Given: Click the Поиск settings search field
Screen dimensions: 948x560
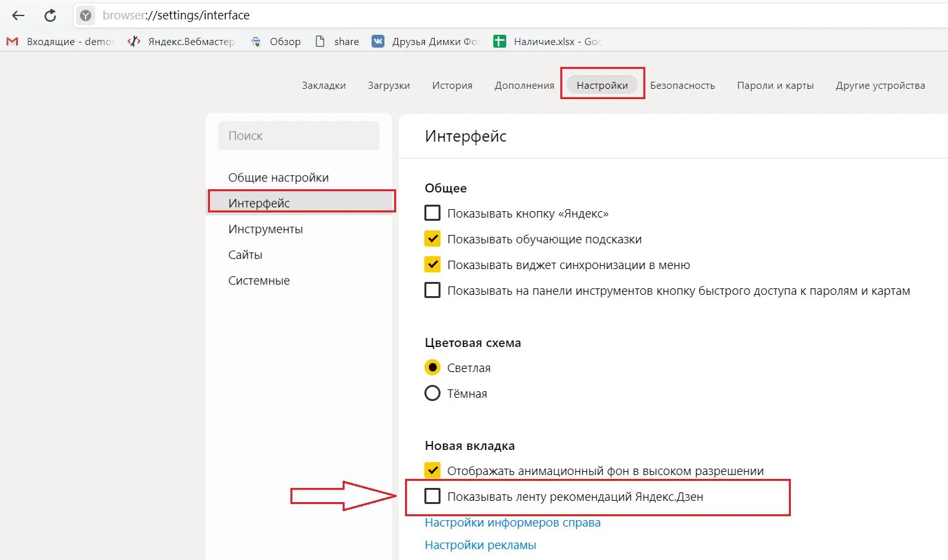Looking at the screenshot, I should pos(299,136).
